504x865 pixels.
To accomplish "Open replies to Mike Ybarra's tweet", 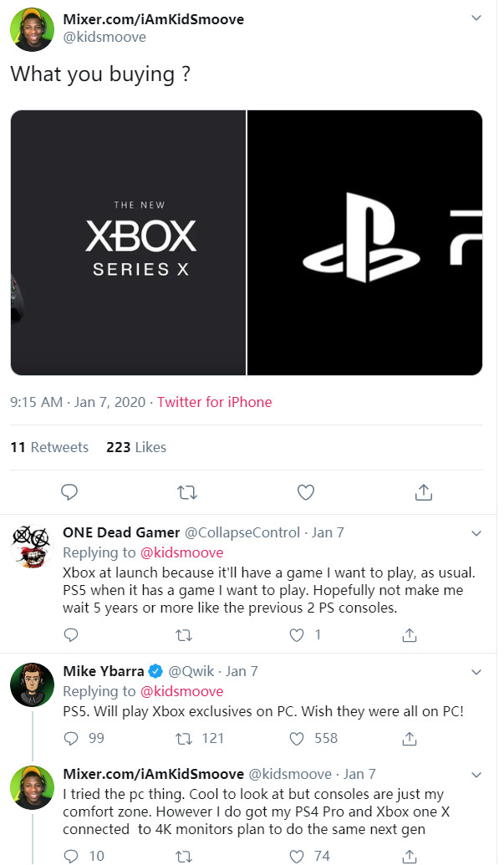I will tap(72, 738).
